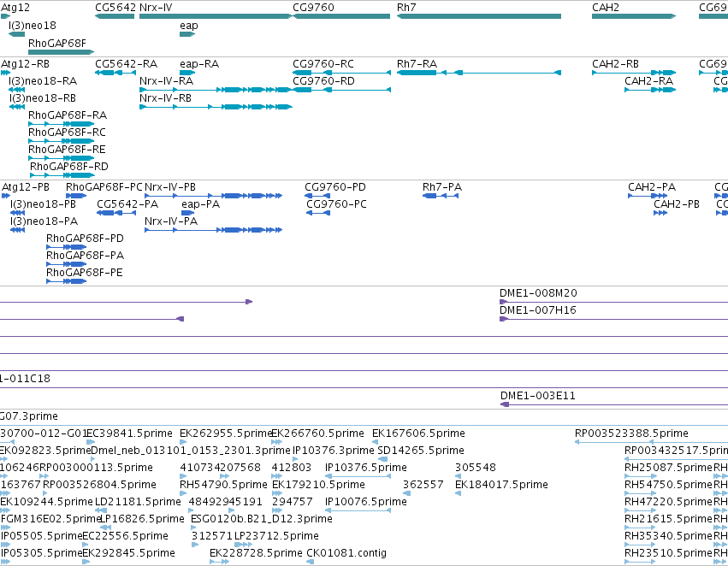Select protein Nrx-IV-PB label
This screenshot has width=728, height=566.
tap(170, 187)
